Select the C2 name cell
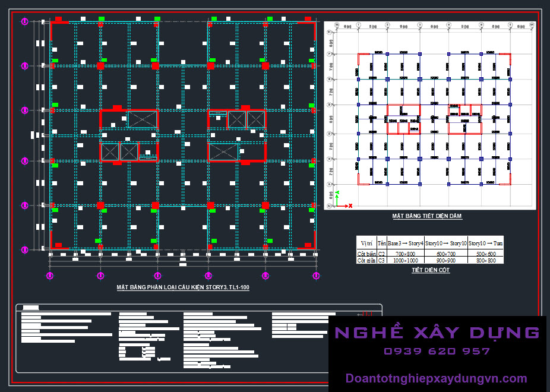 point(381,253)
